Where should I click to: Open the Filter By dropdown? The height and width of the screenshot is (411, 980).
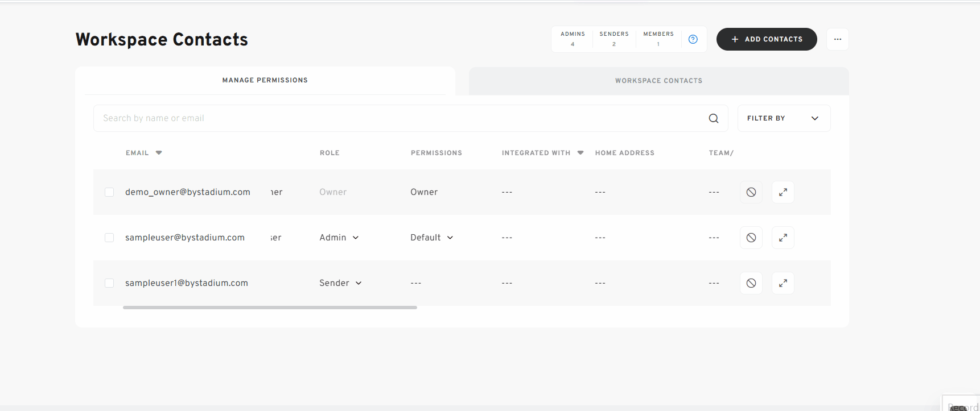click(x=784, y=118)
